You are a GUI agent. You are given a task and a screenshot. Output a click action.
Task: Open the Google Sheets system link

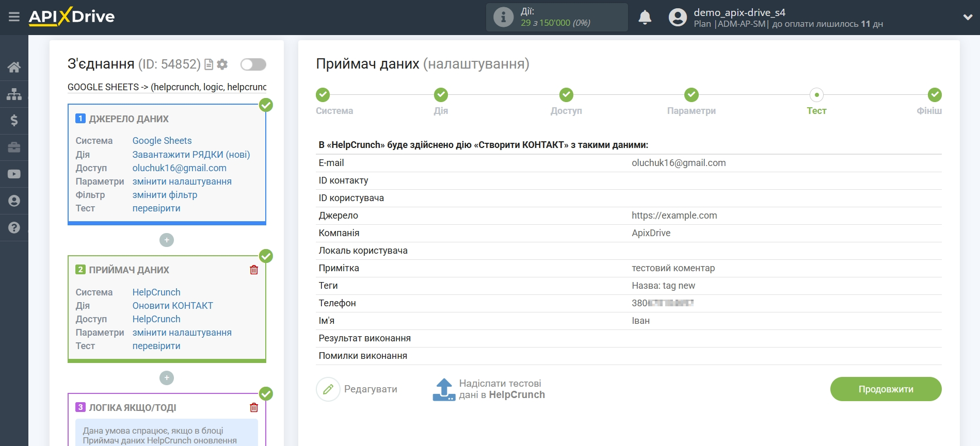(162, 141)
